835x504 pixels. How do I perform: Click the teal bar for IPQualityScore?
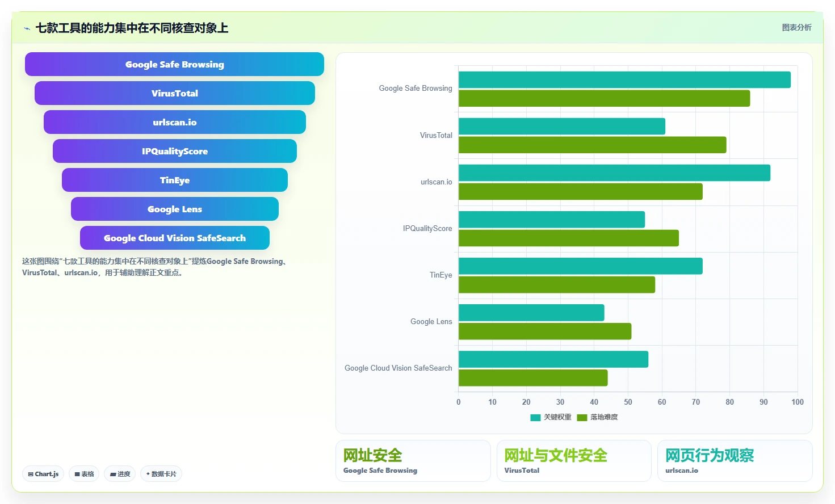[x=552, y=219]
